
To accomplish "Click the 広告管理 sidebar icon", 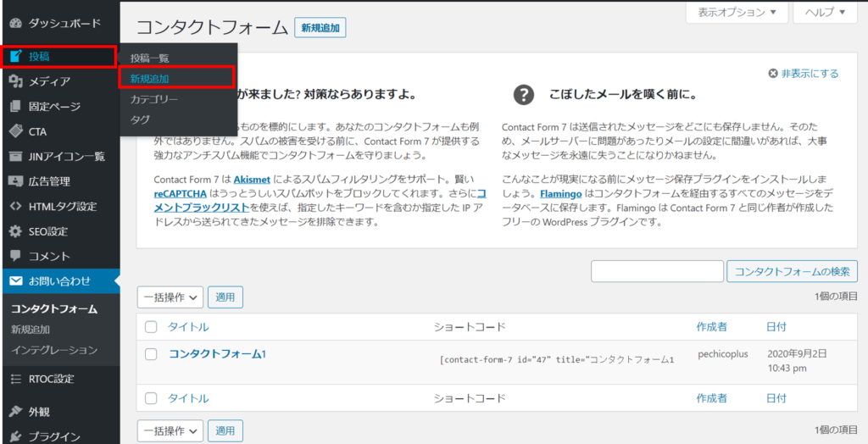I will 15,181.
